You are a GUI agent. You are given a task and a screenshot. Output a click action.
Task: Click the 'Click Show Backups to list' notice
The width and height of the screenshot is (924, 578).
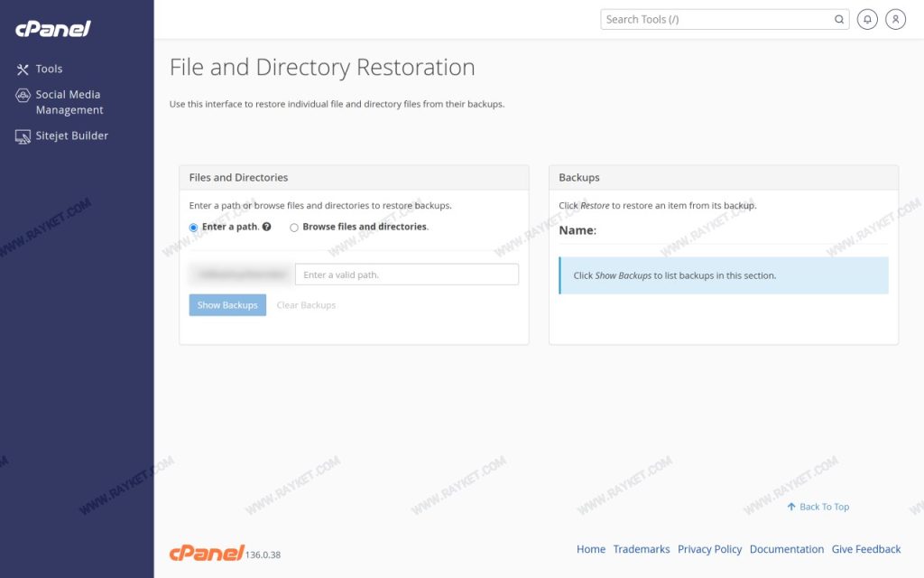point(724,275)
